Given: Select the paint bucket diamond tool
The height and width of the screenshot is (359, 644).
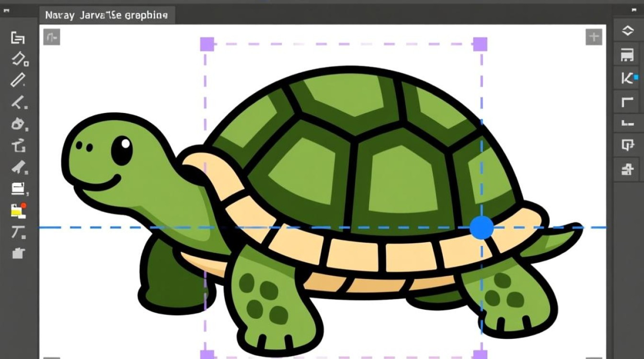Looking at the screenshot, I should (x=19, y=59).
